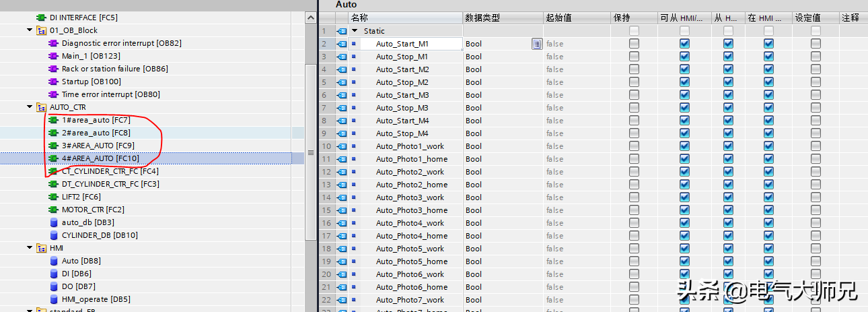
Task: Collapse the Static section in Auto DB
Action: (x=355, y=31)
